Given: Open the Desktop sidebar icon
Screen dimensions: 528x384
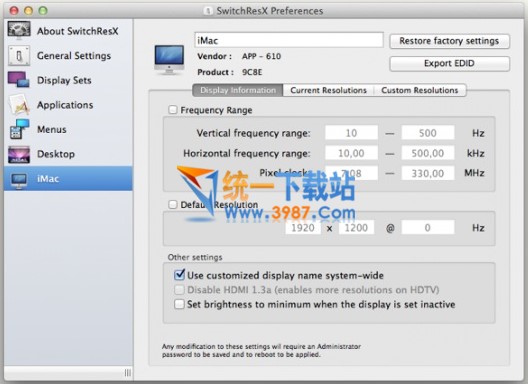Looking at the screenshot, I should [x=19, y=154].
